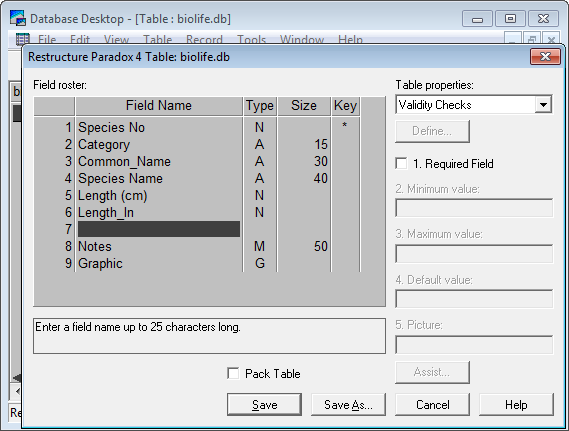Cancel the restructure dialog
This screenshot has height=431, width=569.
point(433,404)
